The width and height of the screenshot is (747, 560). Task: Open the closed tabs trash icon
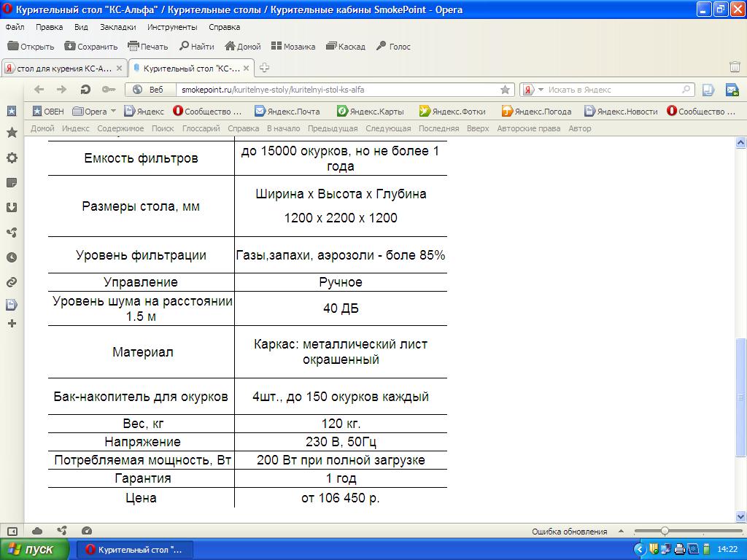click(x=735, y=67)
